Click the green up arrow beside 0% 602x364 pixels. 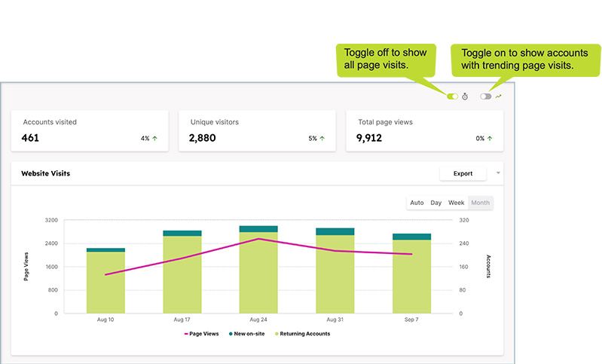(490, 138)
